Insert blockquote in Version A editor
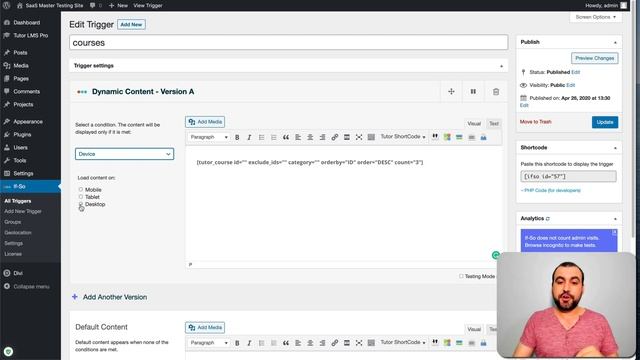The image size is (640, 360). (286, 137)
